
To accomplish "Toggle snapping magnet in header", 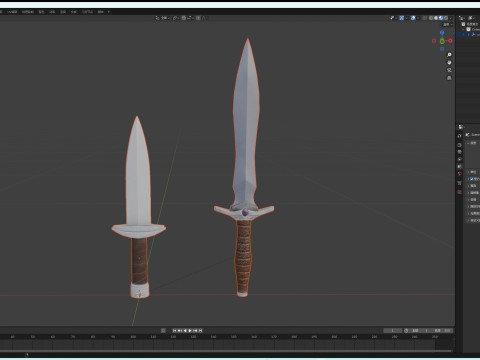I will 184,18.
